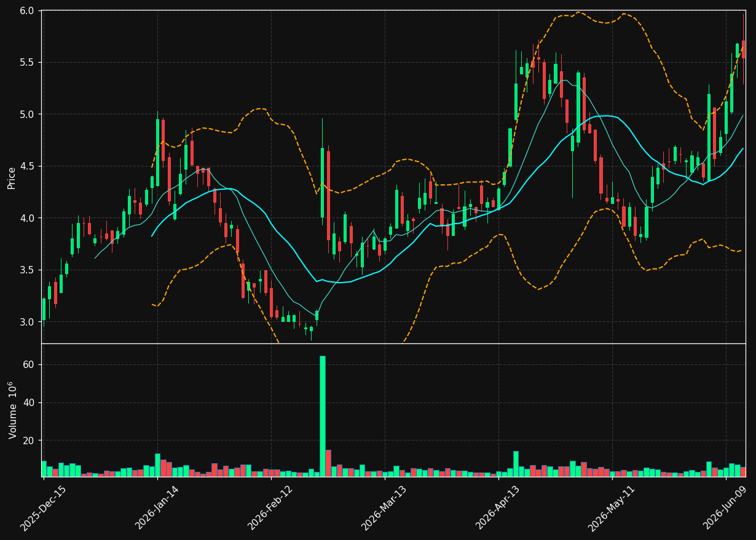Click the 4.5 price tick label
Viewport: 756px width, 540px height.
click(x=27, y=166)
